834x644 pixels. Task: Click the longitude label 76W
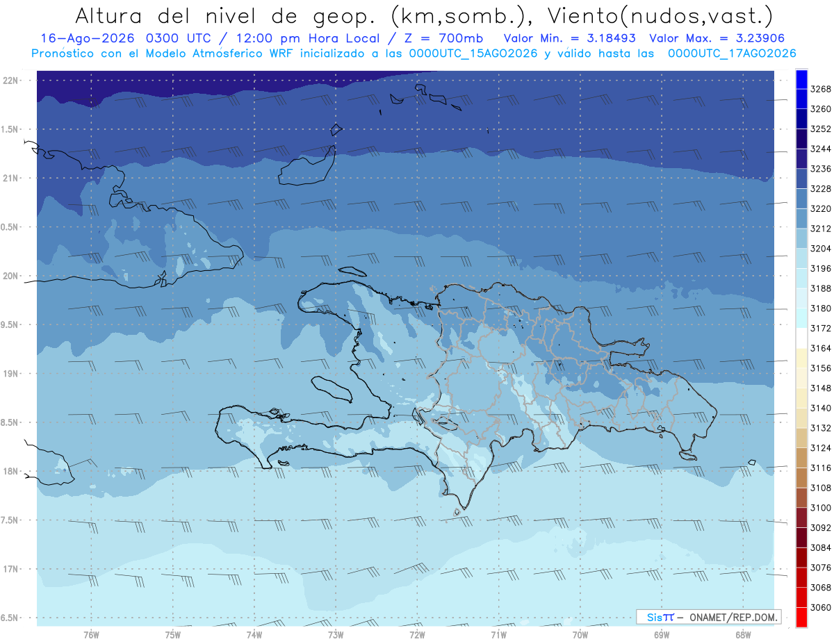click(x=91, y=635)
